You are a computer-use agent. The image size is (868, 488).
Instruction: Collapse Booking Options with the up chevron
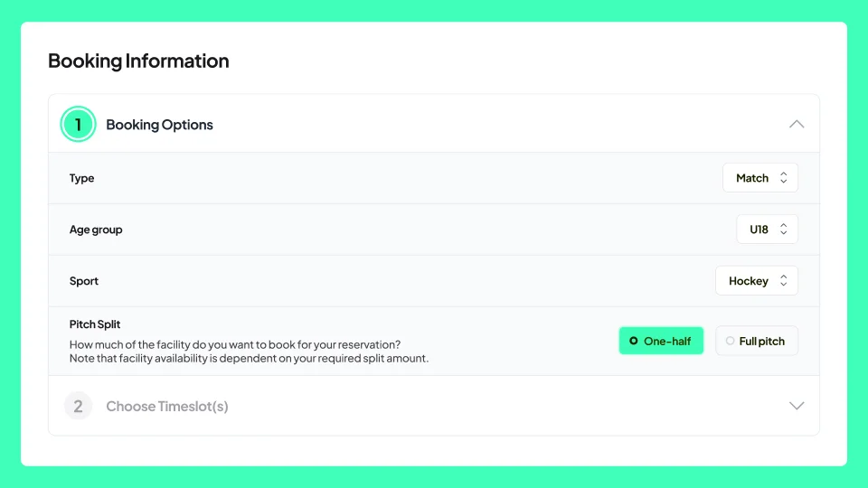(x=796, y=125)
